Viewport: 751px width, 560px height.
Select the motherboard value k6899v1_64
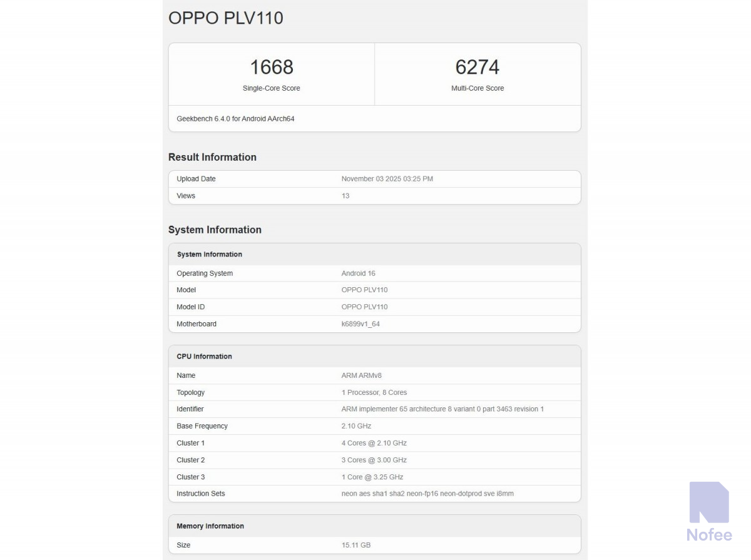coord(360,323)
